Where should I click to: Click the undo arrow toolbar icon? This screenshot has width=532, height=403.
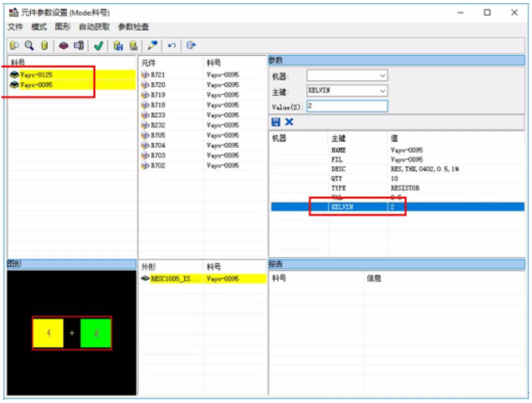172,45
